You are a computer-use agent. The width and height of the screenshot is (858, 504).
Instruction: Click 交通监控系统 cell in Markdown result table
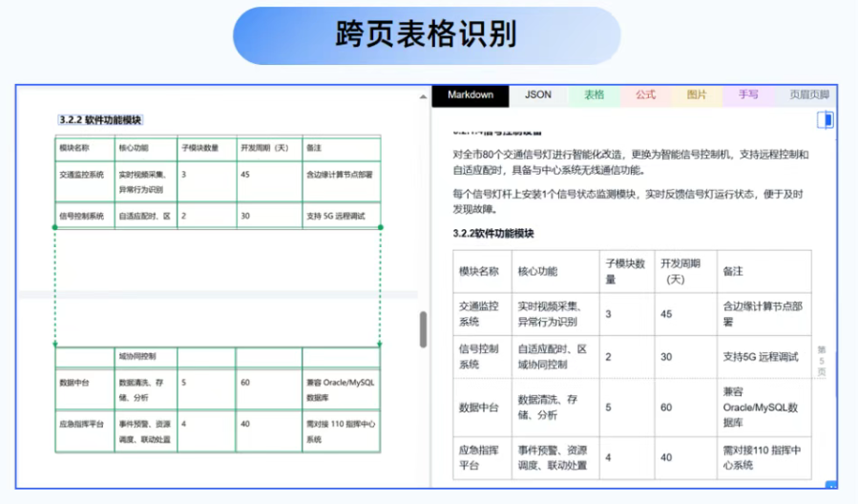(x=482, y=314)
